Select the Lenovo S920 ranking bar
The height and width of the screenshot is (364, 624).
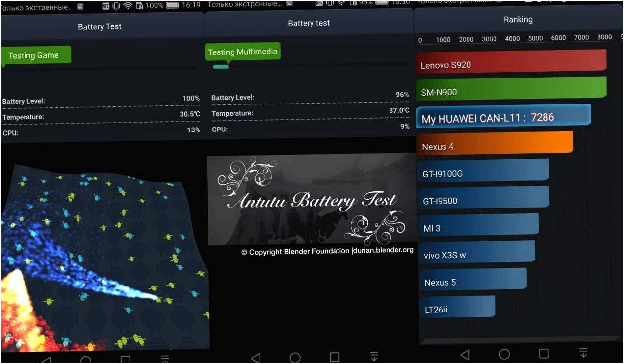pos(512,61)
